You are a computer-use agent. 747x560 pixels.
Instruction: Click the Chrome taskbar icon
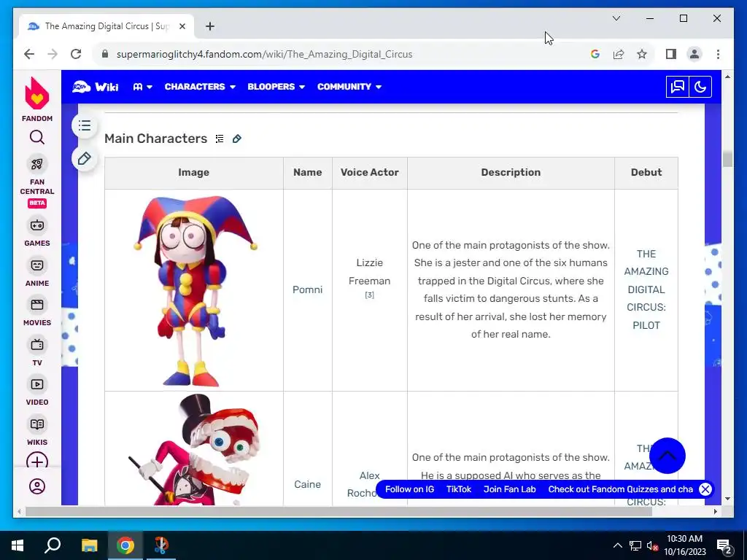coord(125,545)
